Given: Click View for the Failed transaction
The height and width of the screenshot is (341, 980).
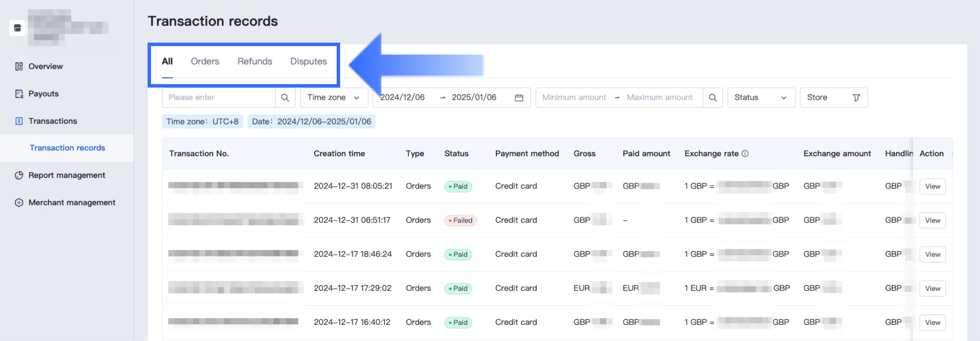Looking at the screenshot, I should tap(932, 221).
